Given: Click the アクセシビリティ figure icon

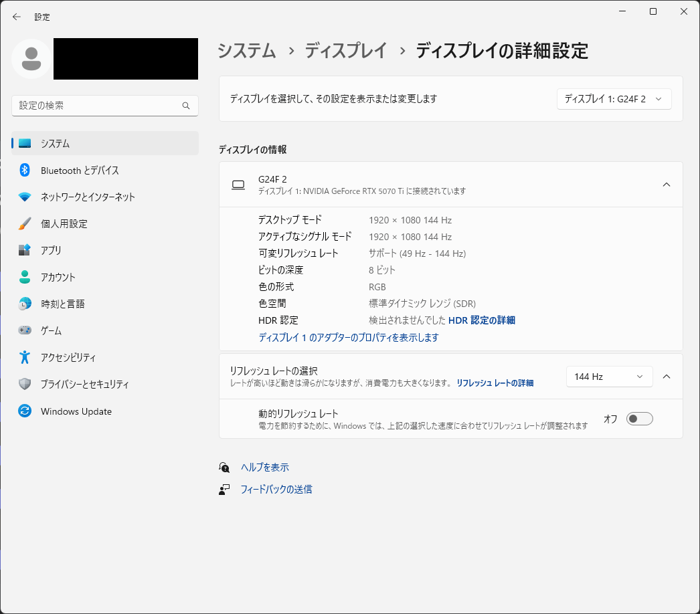Looking at the screenshot, I should tap(25, 357).
